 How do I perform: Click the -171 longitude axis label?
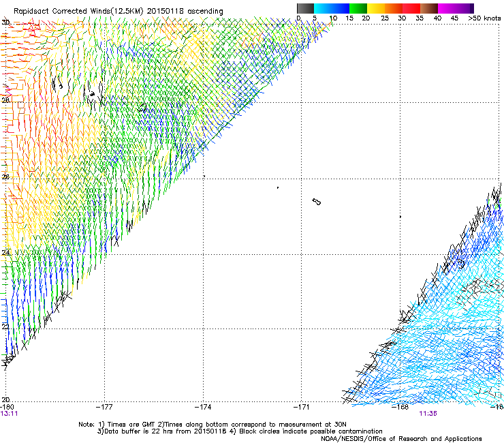tap(302, 407)
